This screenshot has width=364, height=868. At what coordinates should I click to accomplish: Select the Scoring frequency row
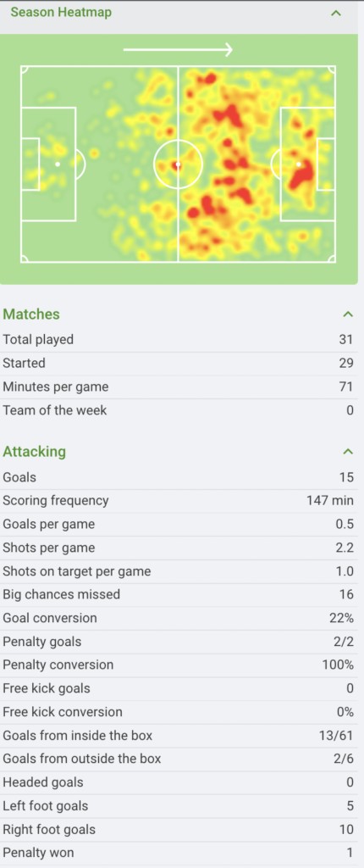(x=178, y=501)
